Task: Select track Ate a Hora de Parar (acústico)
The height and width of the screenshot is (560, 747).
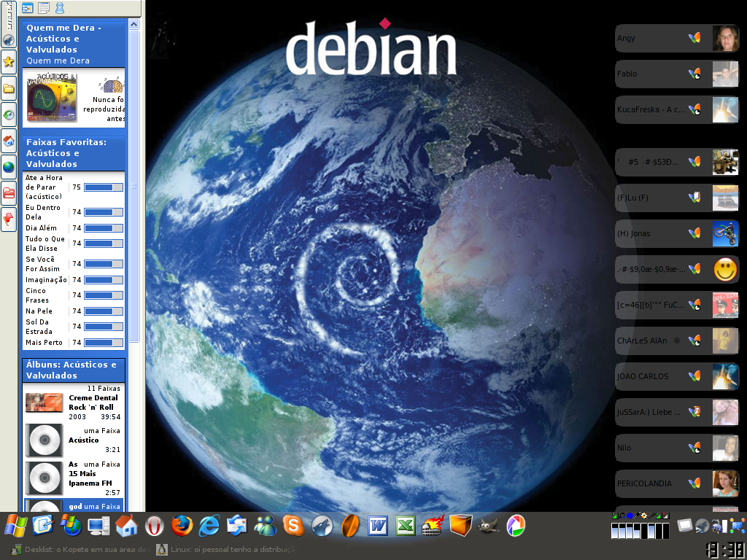Action: click(x=44, y=187)
